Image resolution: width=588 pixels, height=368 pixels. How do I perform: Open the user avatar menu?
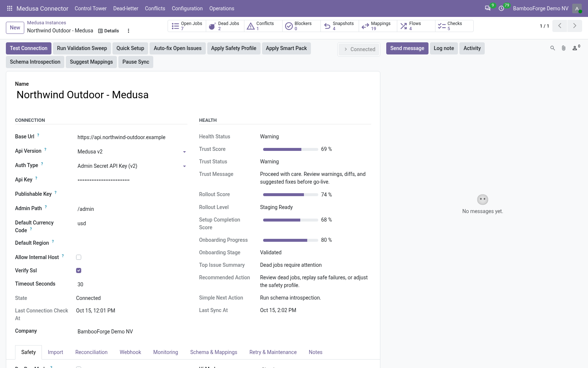[577, 8]
